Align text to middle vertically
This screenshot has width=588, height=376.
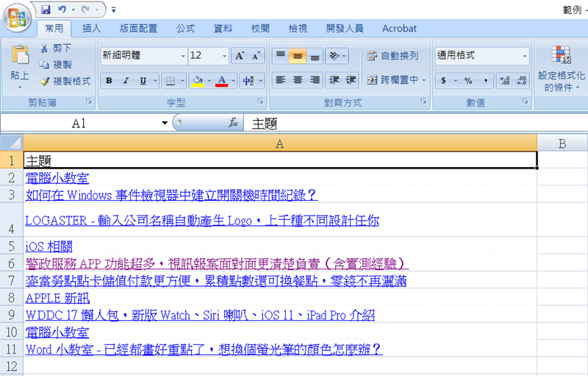(298, 56)
